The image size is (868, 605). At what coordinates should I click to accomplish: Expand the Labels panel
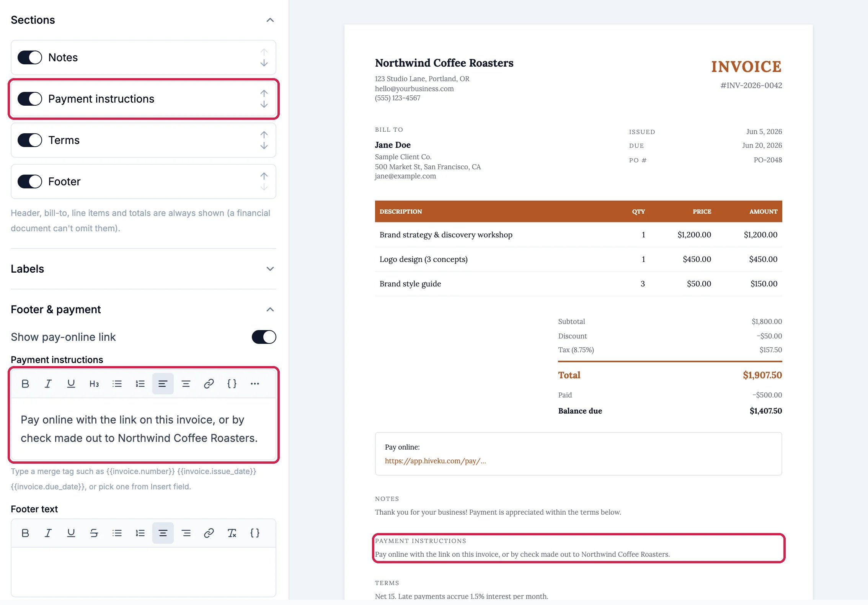pos(270,269)
